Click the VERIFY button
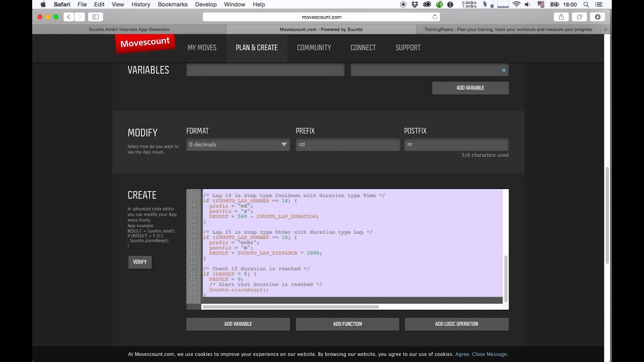Viewport: 644px width, 362px height. point(140,262)
